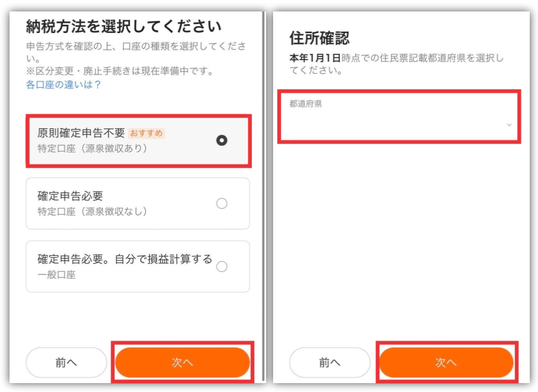The height and width of the screenshot is (392, 538).
Task: Open the 都道府県 dropdown field
Action: point(399,116)
